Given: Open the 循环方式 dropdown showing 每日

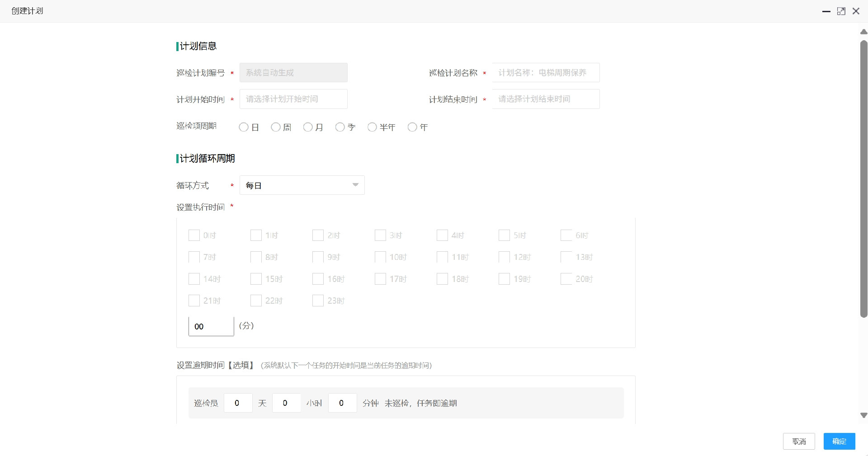Looking at the screenshot, I should tap(302, 185).
